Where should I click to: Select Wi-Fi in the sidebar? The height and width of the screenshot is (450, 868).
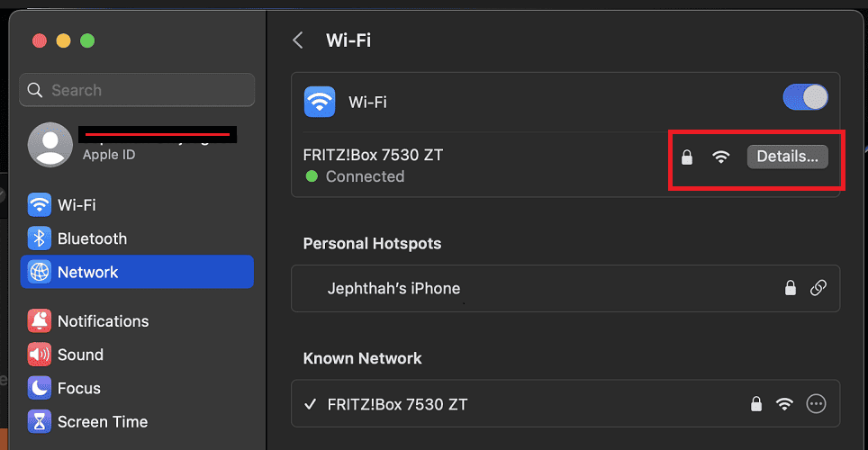77,205
